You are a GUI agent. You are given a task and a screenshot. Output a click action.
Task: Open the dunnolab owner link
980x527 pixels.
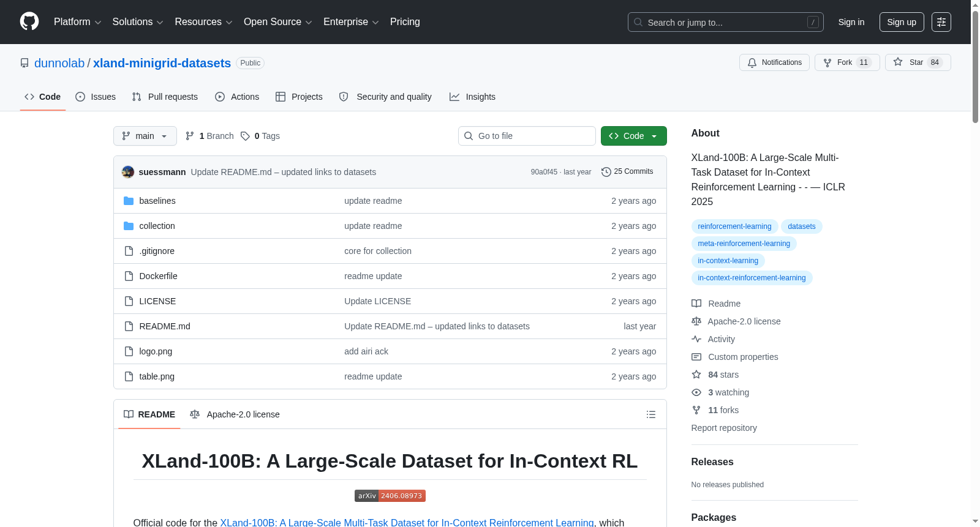coord(59,63)
